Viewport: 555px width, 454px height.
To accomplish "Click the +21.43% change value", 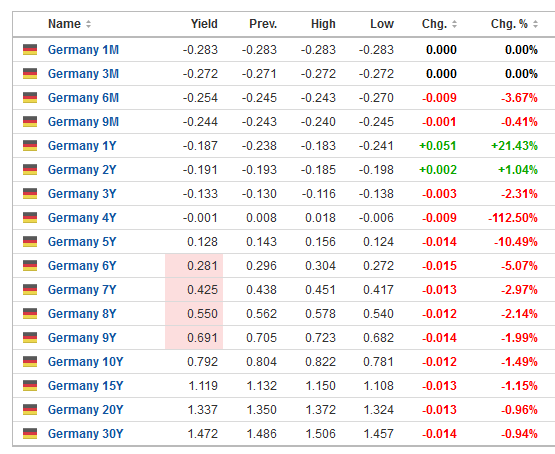I will [x=514, y=146].
